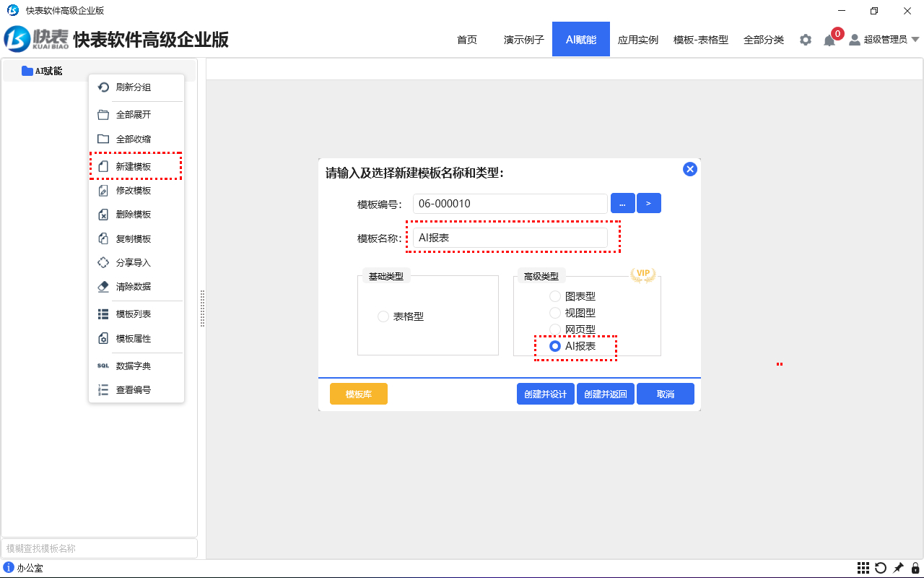Click the ... browse button beside template number

[622, 204]
